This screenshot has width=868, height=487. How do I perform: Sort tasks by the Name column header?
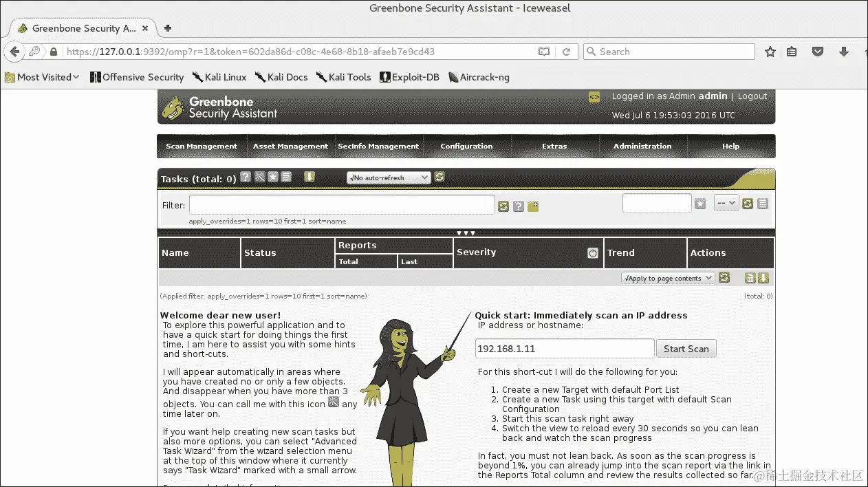click(175, 252)
